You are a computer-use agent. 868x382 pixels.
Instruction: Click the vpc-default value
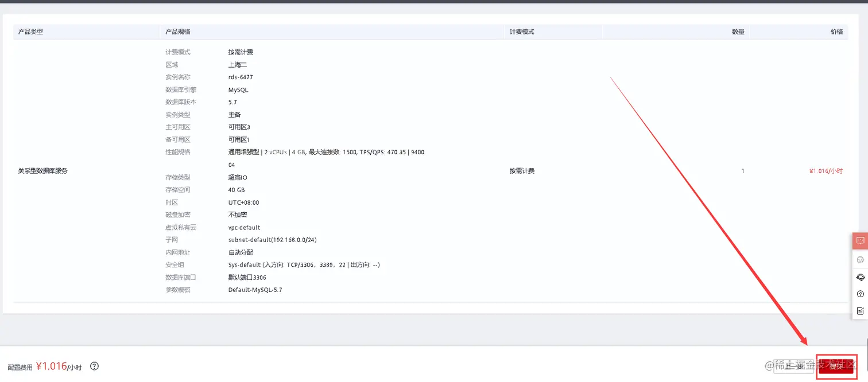tap(244, 228)
